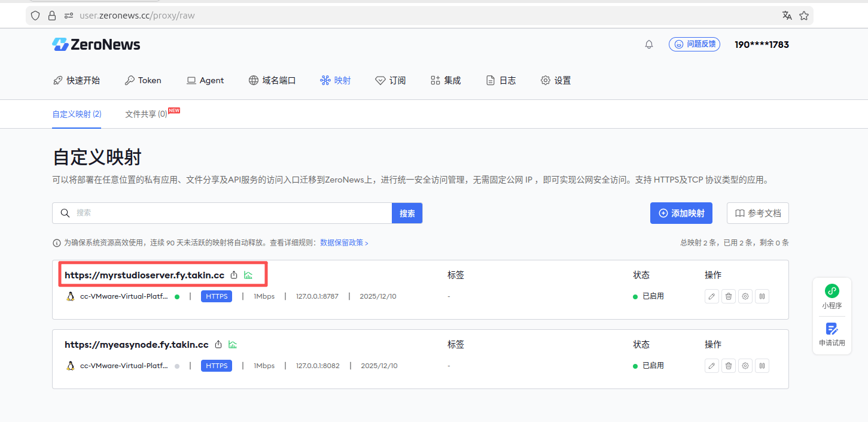This screenshot has height=422, width=868.
Task: Open traffic chart icon for myeasynode mapping
Action: point(233,345)
